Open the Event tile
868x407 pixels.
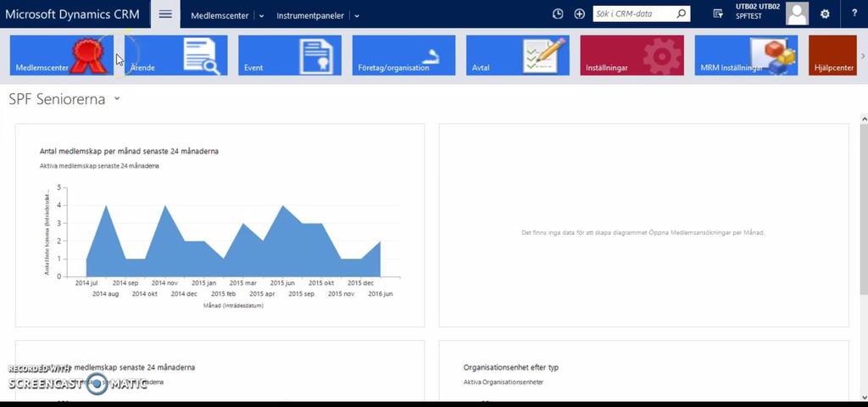click(290, 55)
